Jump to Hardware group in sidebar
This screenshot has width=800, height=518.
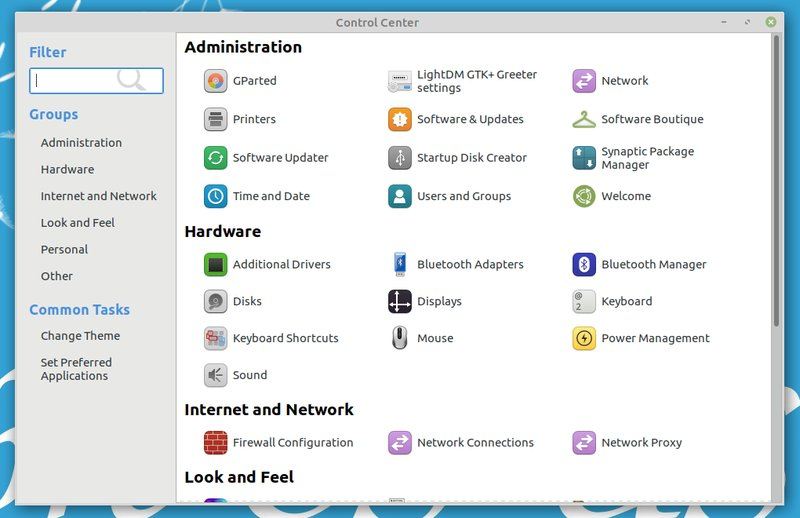click(x=67, y=169)
